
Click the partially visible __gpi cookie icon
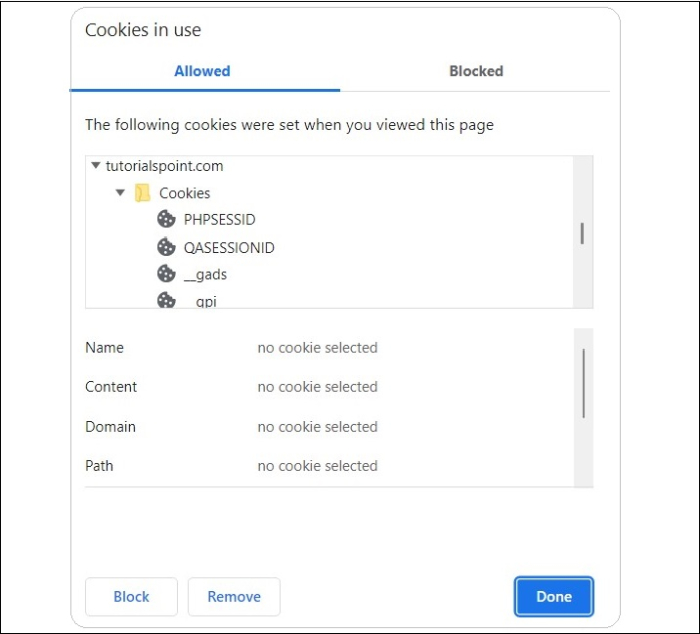click(166, 300)
